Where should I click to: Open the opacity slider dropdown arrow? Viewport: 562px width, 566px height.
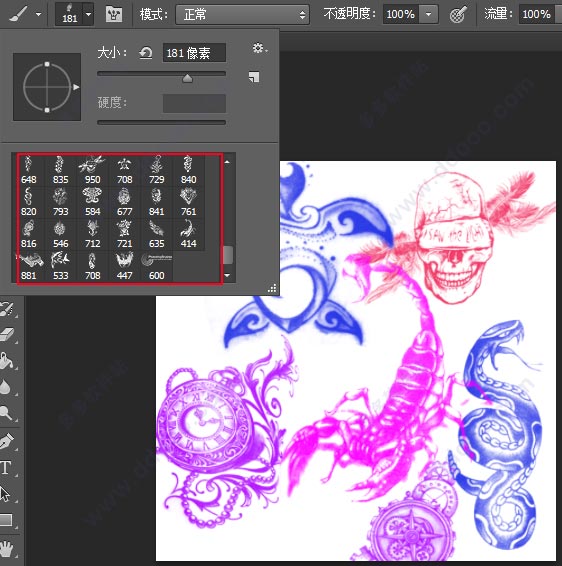428,14
